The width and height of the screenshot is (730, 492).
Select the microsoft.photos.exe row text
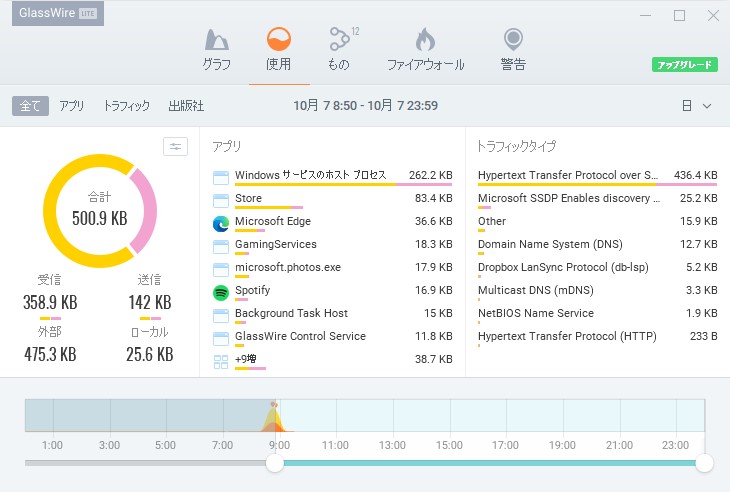coord(288,267)
